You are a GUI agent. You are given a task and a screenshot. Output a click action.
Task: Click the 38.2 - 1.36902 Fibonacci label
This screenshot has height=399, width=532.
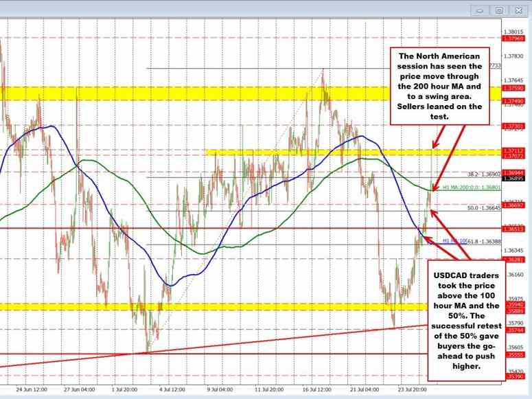pos(484,174)
